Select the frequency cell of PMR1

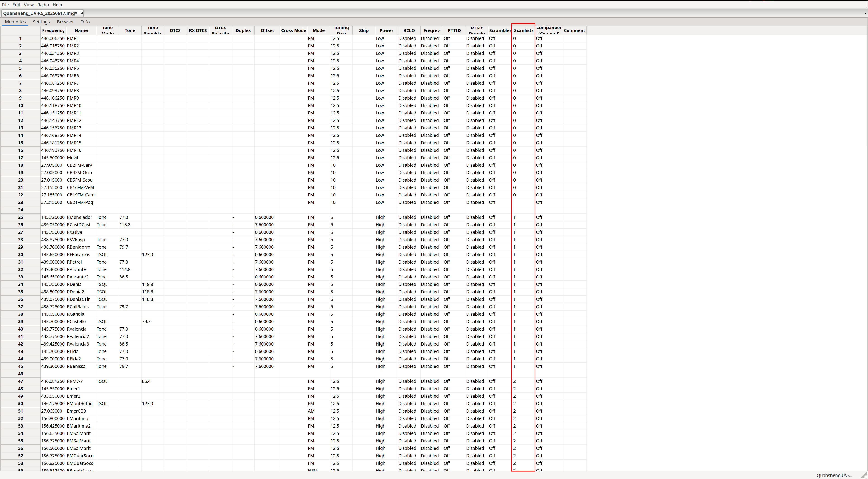(x=53, y=38)
